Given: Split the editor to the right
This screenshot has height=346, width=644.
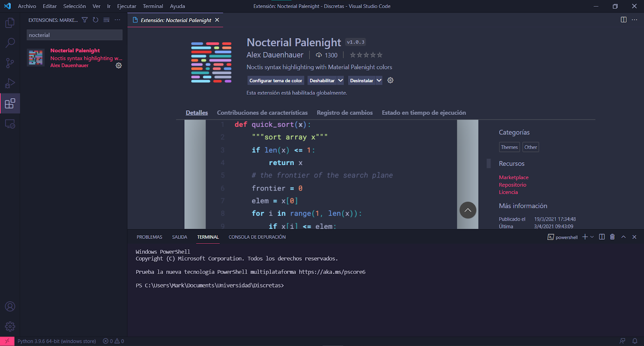Looking at the screenshot, I should [x=623, y=20].
